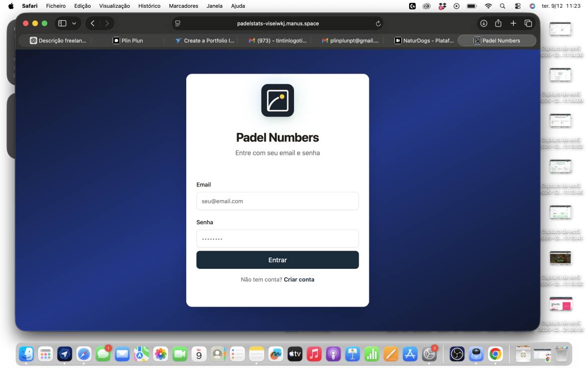Open Music in the Dock
Viewport: 588px width, 368px height.
pyautogui.click(x=314, y=354)
